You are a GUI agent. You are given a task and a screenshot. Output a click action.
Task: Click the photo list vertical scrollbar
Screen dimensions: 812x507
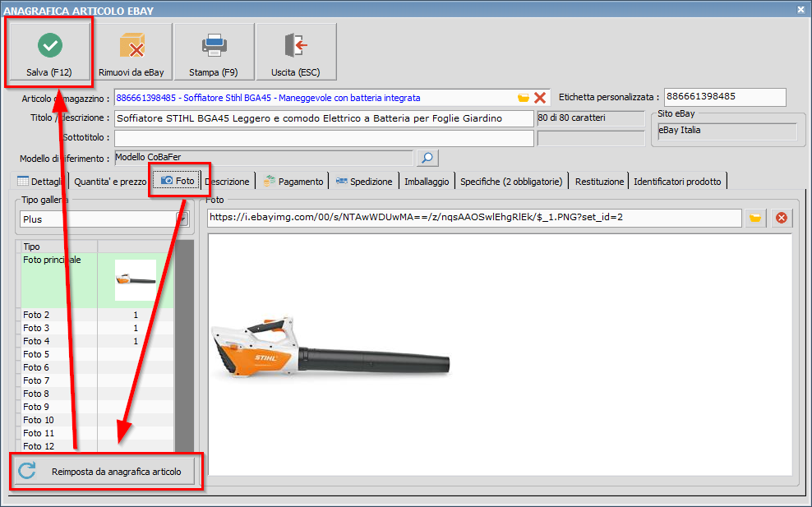point(184,346)
